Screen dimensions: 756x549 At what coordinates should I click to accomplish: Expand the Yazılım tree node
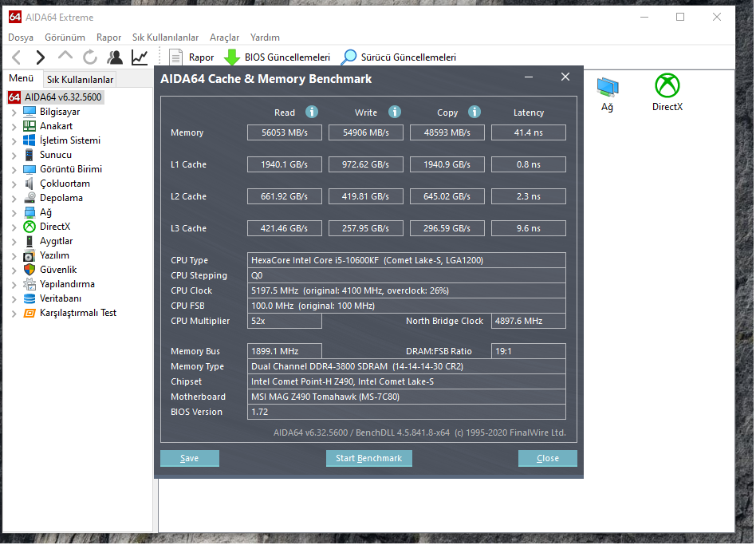pyautogui.click(x=14, y=256)
